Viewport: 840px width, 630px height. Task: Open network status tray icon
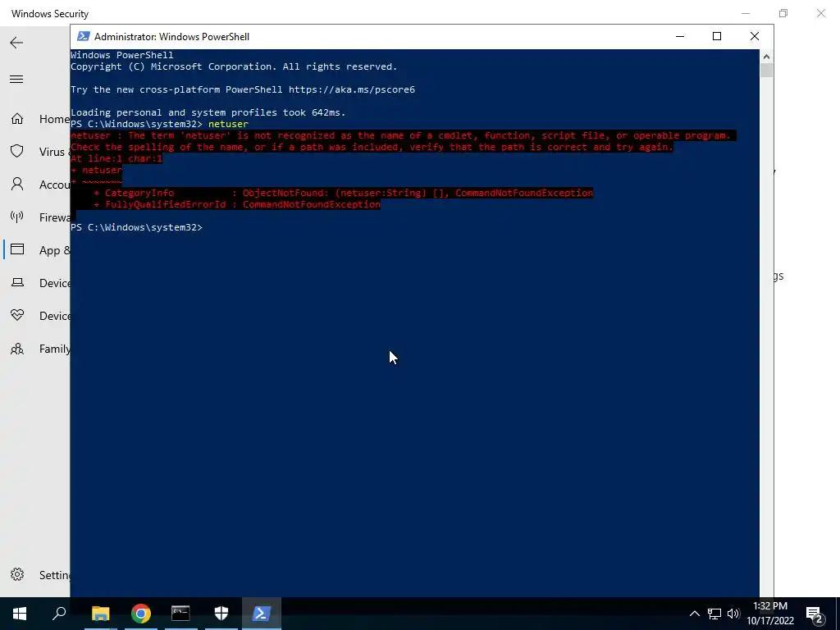(x=714, y=614)
